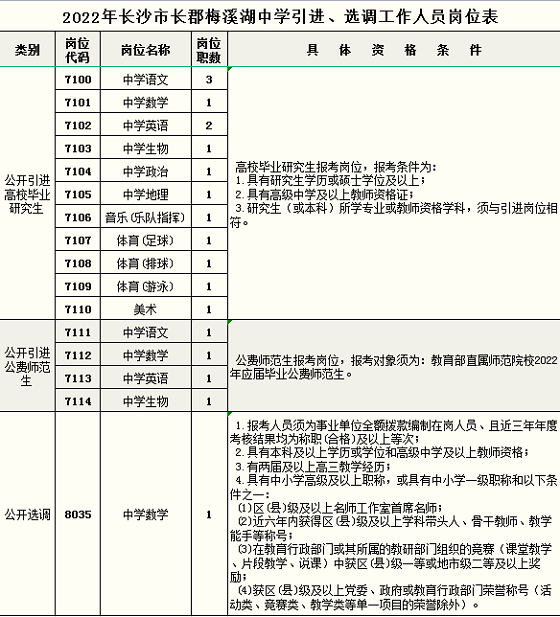Click 中学数学 in row 7112
Image resolution: width=560 pixels, height=617 pixels.
click(x=146, y=355)
